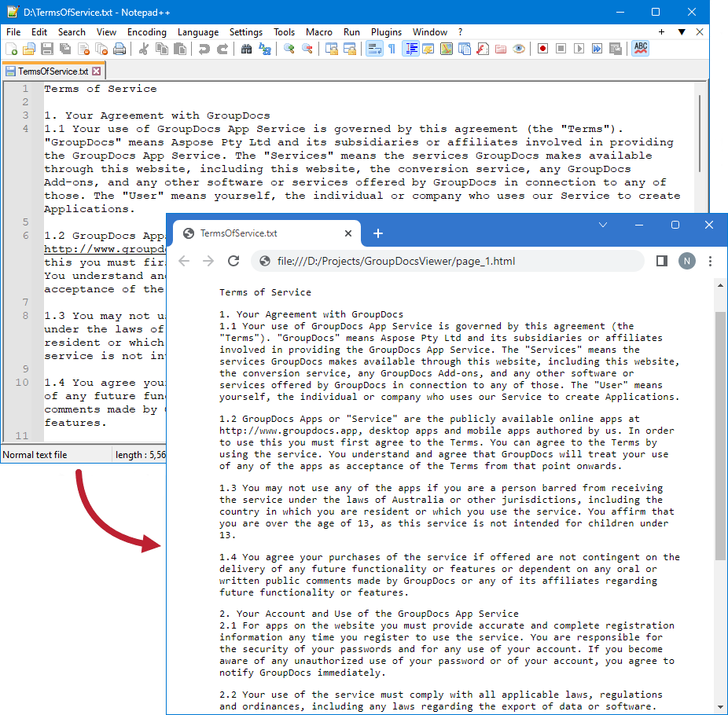
Task: Switch to the TermsOfService.txt browser tab
Action: click(267, 233)
